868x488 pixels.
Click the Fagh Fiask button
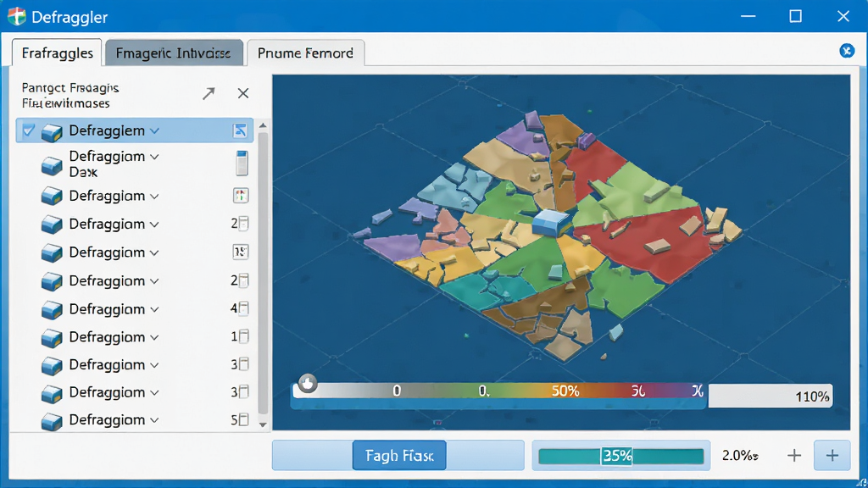[399, 455]
